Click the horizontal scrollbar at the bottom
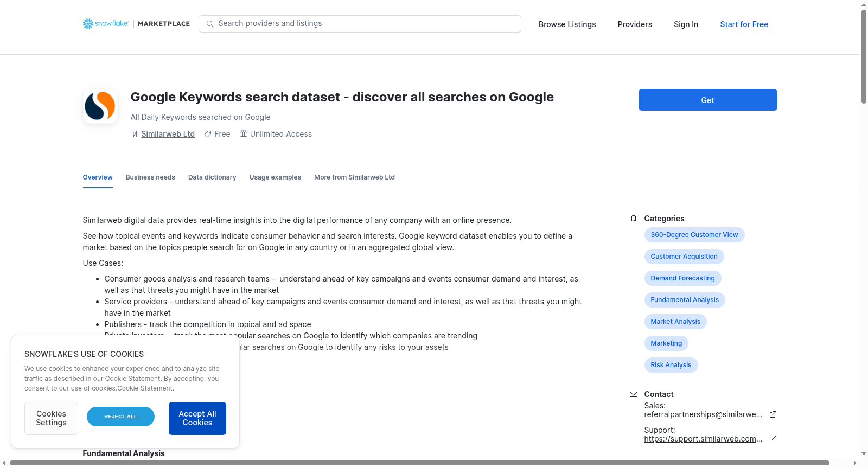Viewport: 868px width, 467px height. click(x=419, y=463)
